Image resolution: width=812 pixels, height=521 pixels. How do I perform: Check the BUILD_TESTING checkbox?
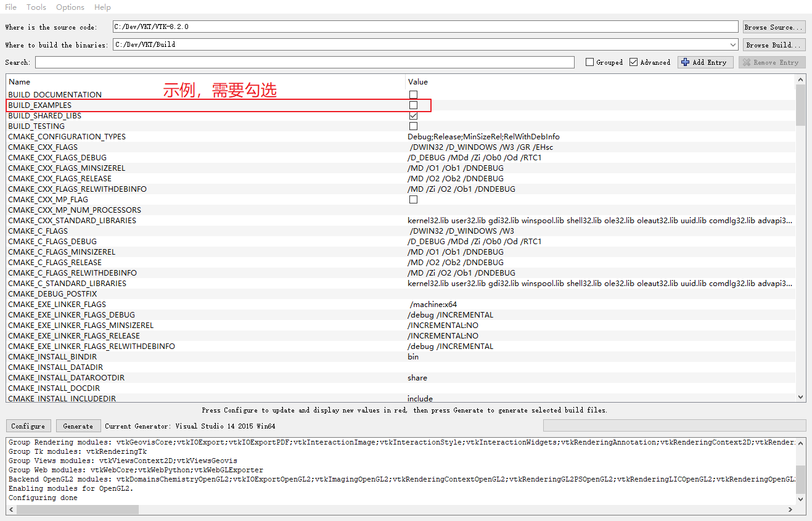pyautogui.click(x=414, y=126)
